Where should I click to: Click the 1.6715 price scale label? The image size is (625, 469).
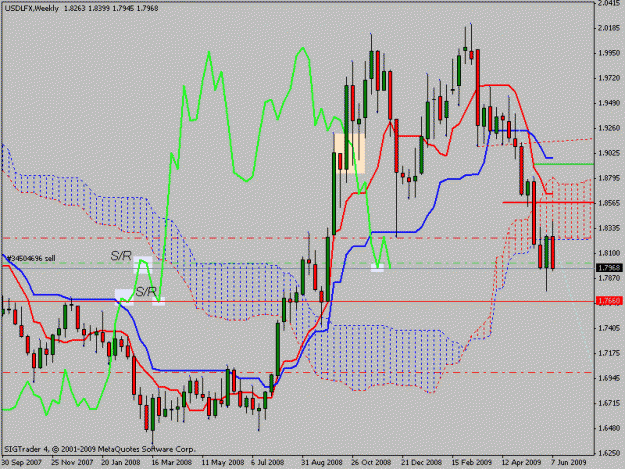610,404
